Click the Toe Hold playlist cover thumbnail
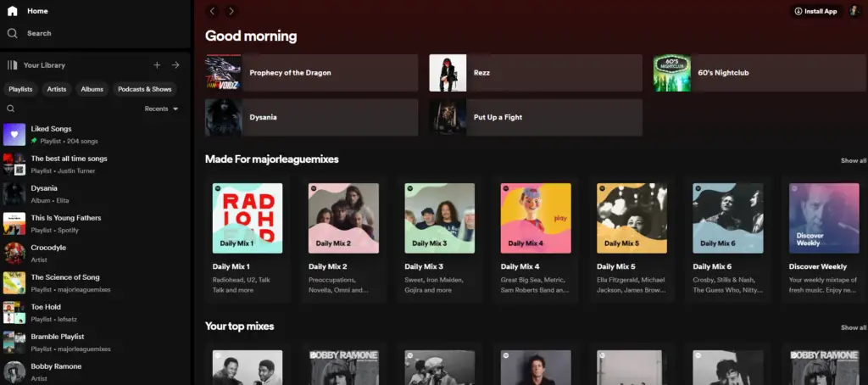This screenshot has height=385, width=868. 14,313
